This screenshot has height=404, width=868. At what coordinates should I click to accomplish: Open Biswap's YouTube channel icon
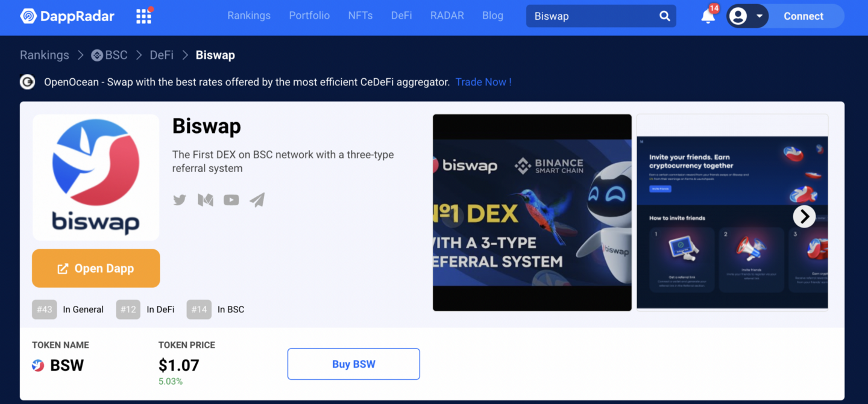pos(231,200)
